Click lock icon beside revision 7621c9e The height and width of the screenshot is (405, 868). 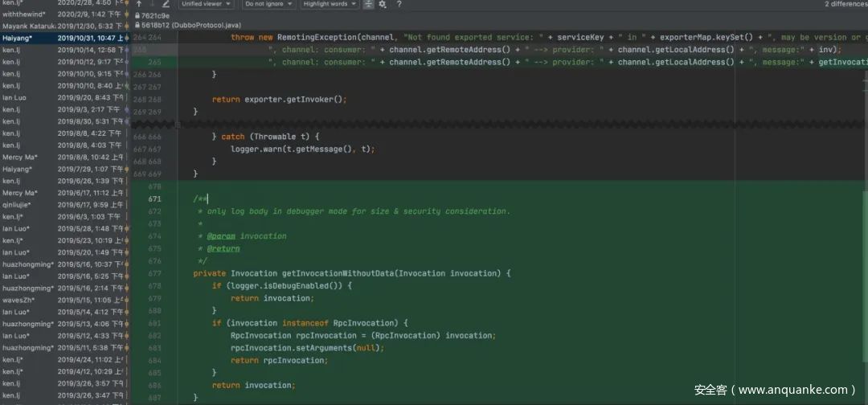pos(137,15)
